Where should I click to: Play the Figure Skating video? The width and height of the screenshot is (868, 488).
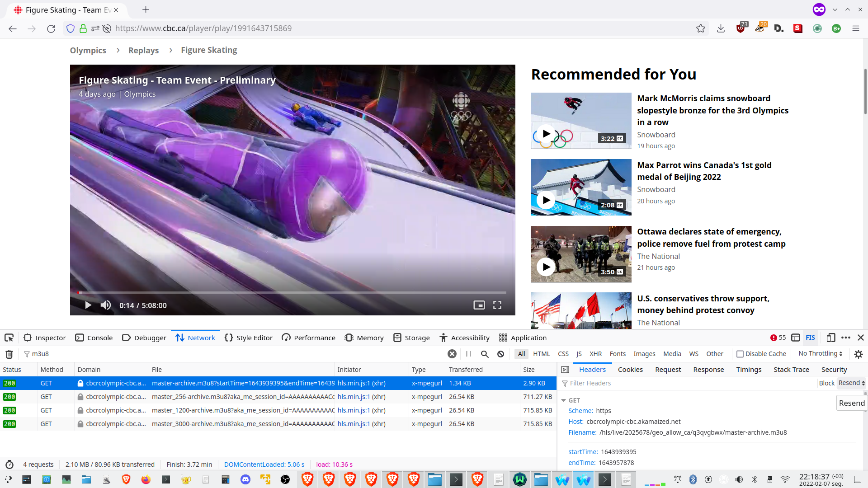tap(88, 305)
